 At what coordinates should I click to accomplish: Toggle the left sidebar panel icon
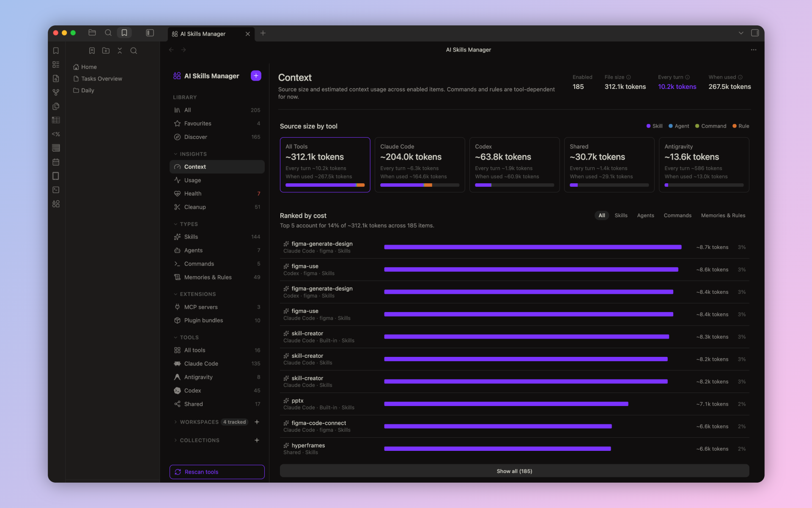pos(150,33)
